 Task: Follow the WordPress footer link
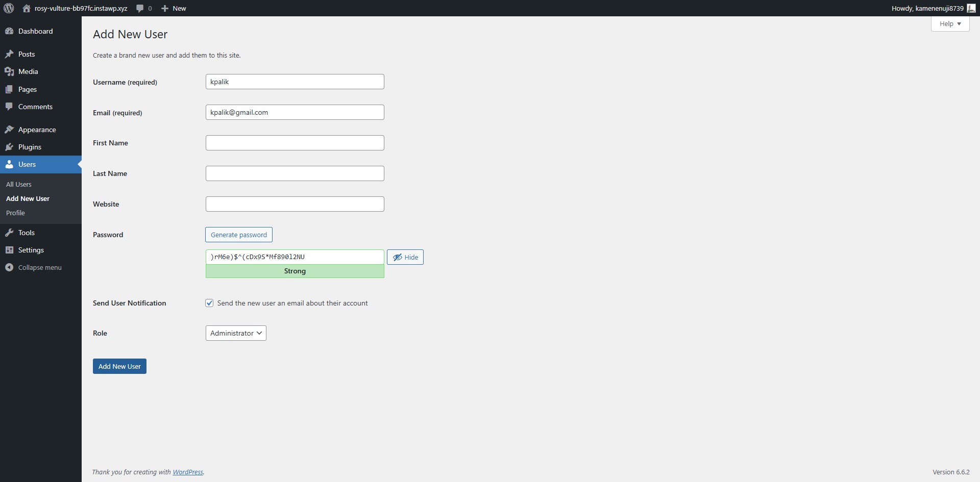coord(188,472)
